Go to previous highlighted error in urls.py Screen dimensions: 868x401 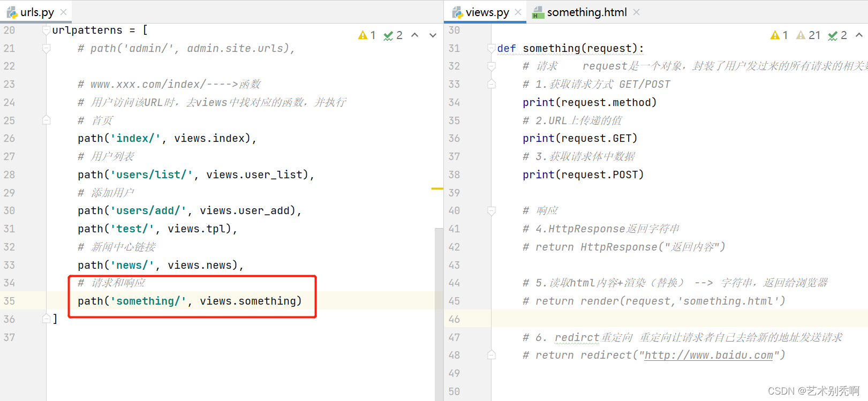(415, 35)
